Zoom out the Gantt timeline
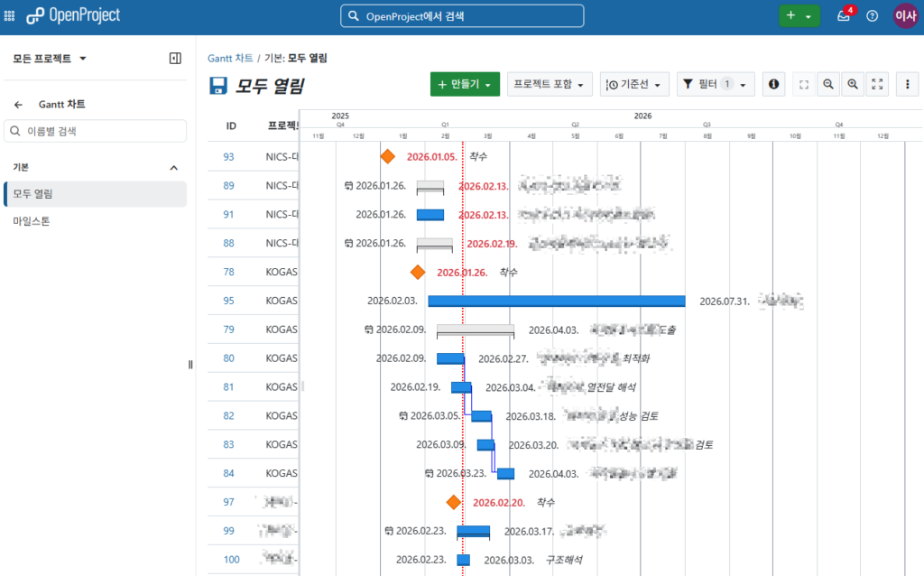 tap(827, 84)
